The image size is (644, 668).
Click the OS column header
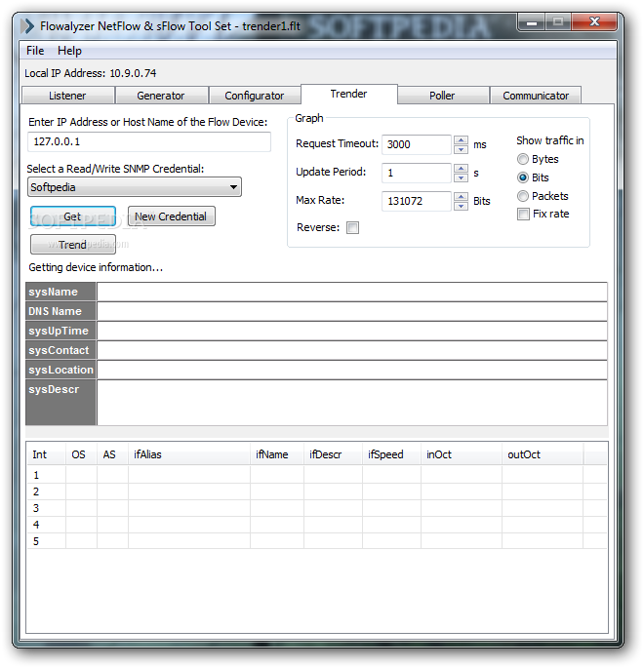(x=81, y=454)
